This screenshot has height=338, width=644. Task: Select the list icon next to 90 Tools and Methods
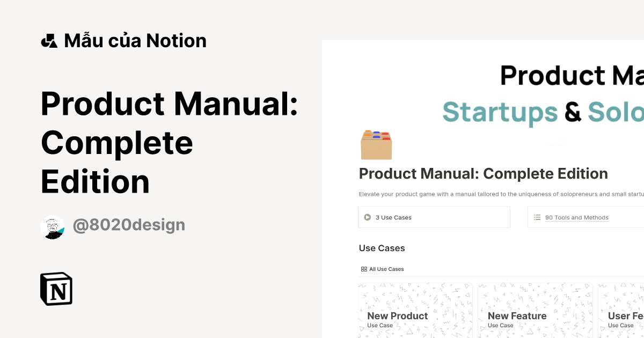tap(537, 217)
